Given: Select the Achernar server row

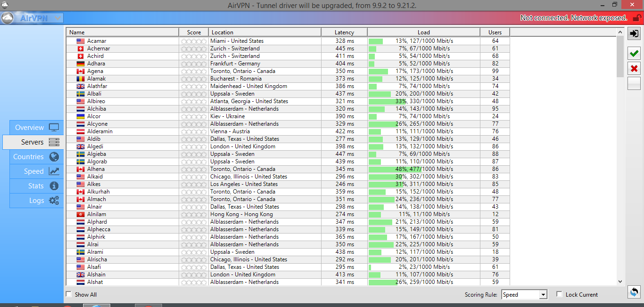Looking at the screenshot, I should click(288, 48).
